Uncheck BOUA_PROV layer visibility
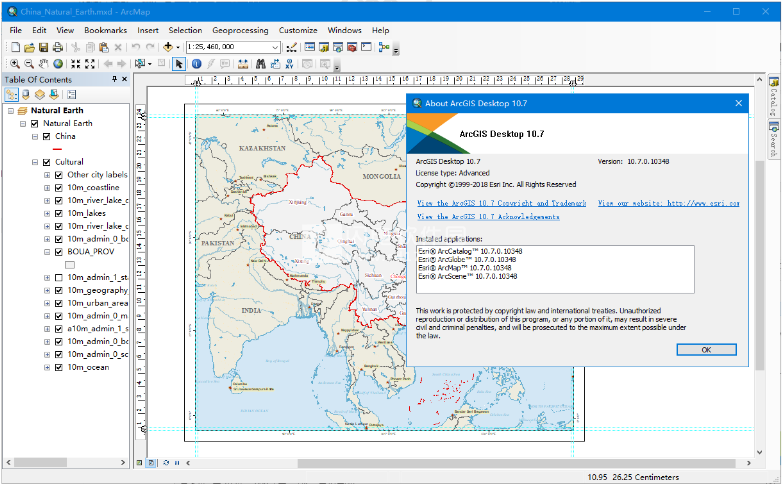The width and height of the screenshot is (783, 486). [x=58, y=252]
